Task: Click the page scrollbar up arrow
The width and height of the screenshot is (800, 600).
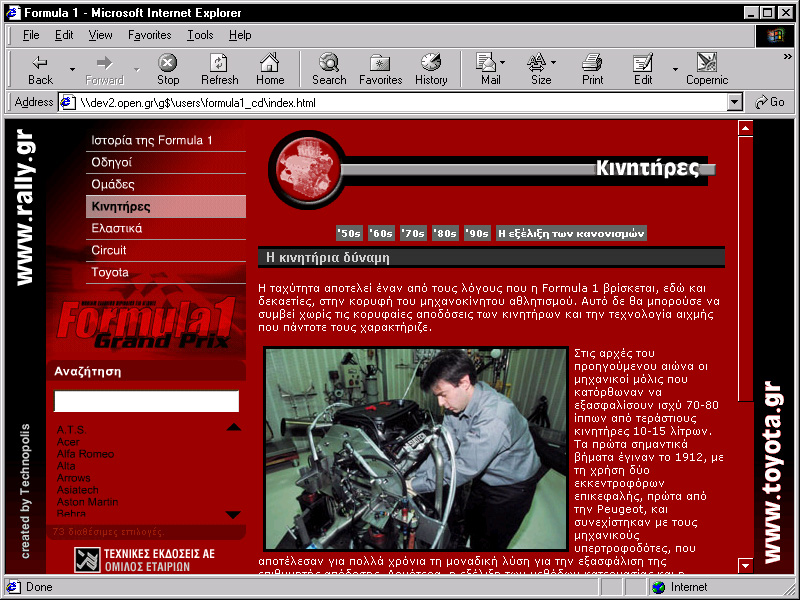Action: [745, 128]
